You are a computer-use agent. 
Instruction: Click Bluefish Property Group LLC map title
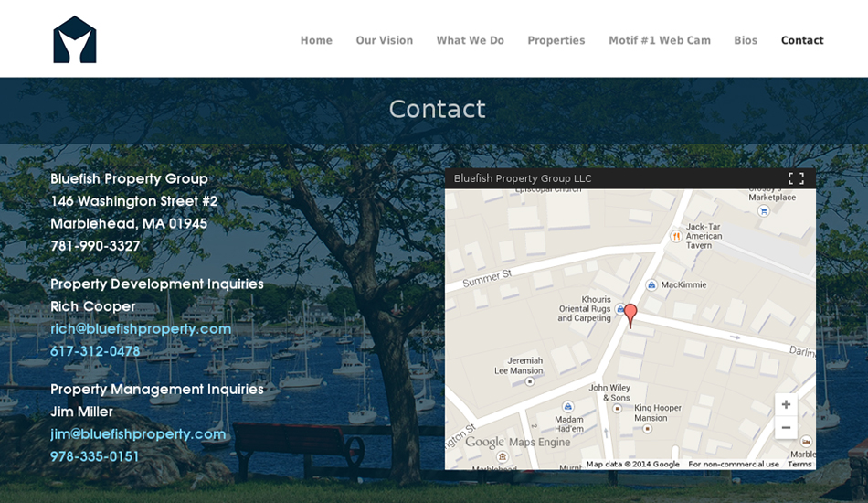(x=523, y=178)
